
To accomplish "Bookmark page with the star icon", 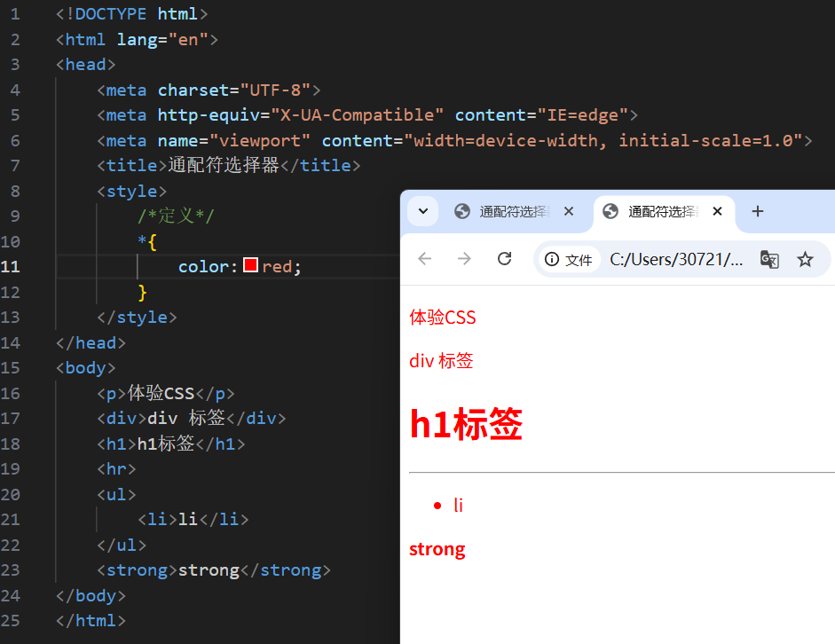I will (805, 259).
